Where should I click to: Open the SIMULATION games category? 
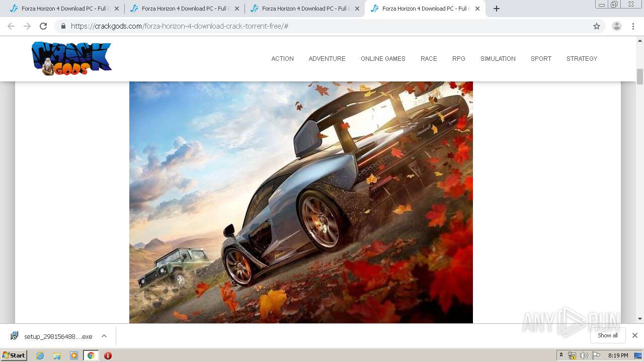pyautogui.click(x=498, y=59)
